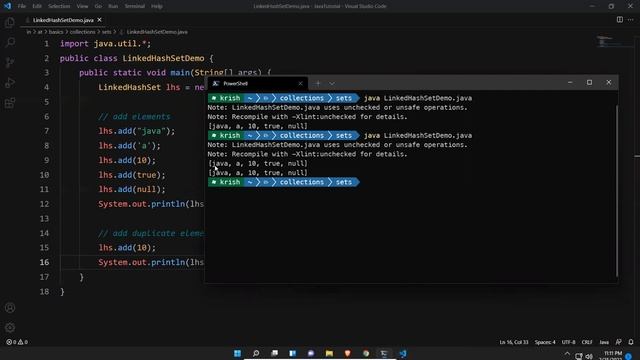Open the Chat app on taskbar
The image size is (640, 360).
pyautogui.click(x=311, y=353)
